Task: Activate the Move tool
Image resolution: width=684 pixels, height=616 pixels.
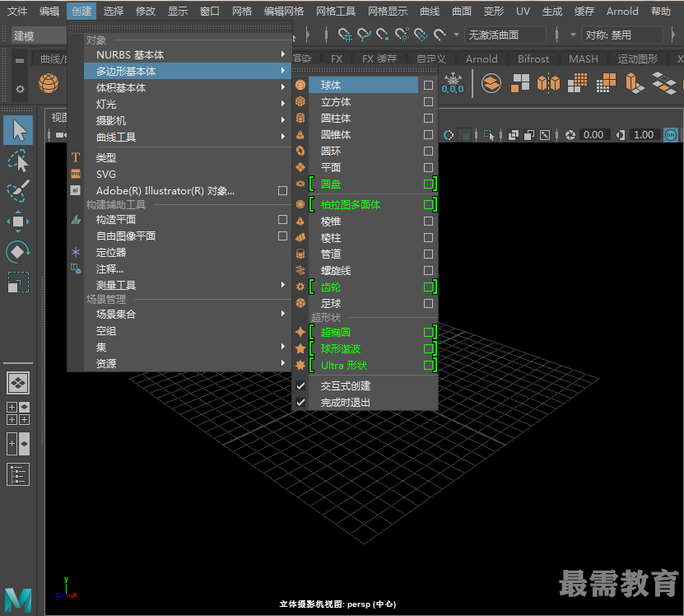Action: click(18, 222)
